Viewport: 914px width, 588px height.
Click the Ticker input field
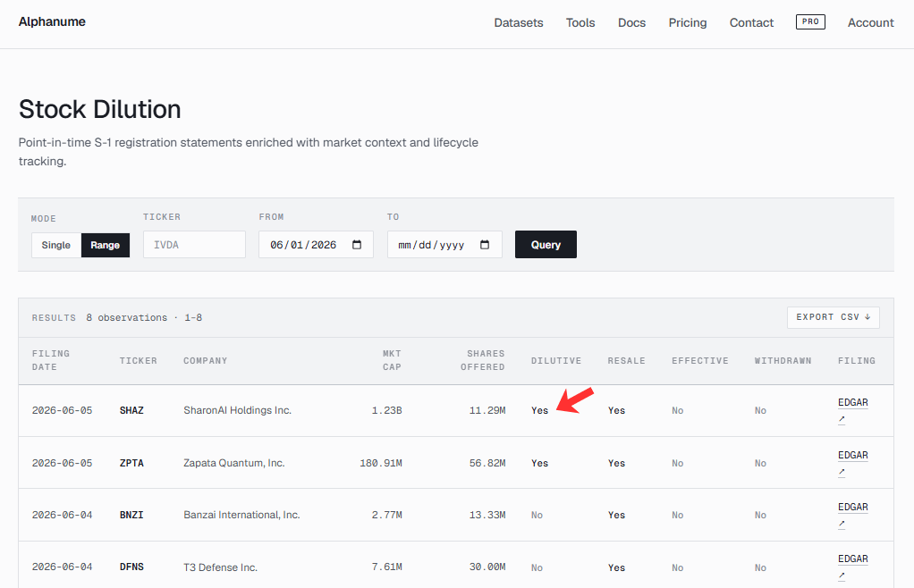pyautogui.click(x=194, y=245)
